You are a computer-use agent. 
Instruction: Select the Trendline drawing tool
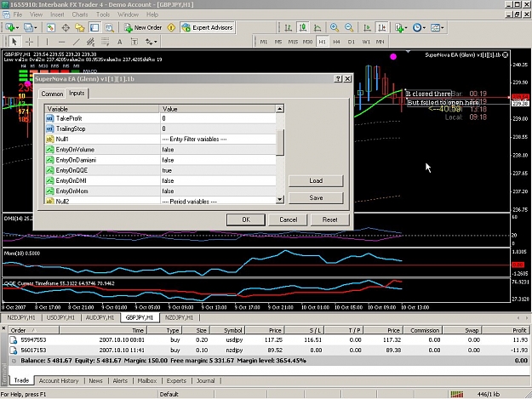[x=77, y=42]
